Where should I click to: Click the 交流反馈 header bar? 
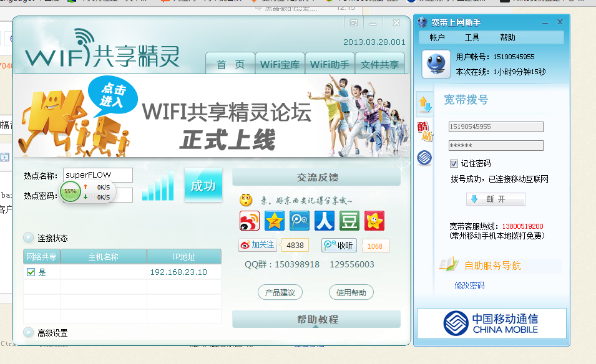[x=316, y=177]
